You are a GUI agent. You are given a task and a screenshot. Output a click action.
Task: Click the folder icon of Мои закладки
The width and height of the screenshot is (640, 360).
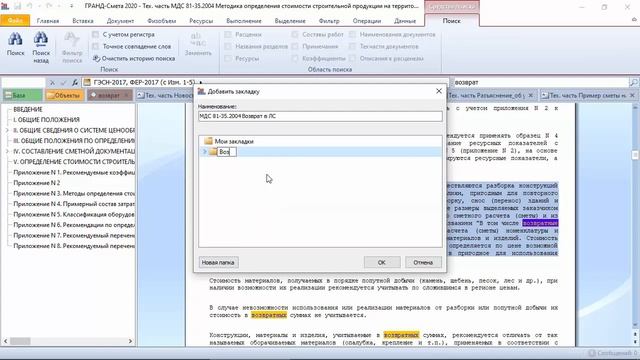tap(209, 141)
